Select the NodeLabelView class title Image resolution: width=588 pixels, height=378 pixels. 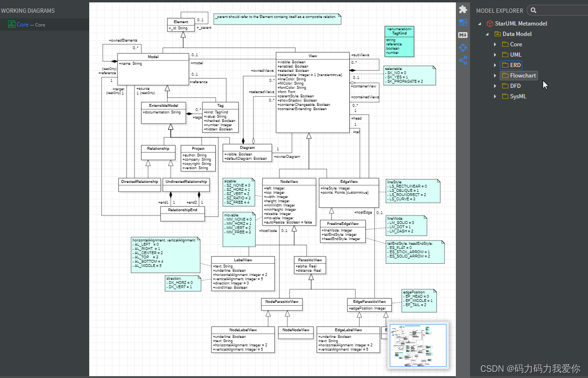(243, 330)
